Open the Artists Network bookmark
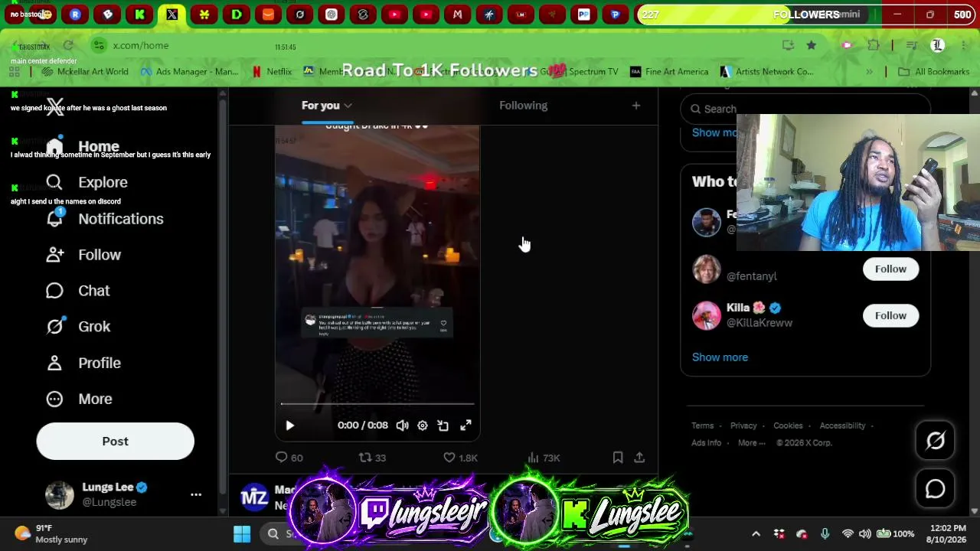The width and height of the screenshot is (980, 551). pyautogui.click(x=767, y=71)
